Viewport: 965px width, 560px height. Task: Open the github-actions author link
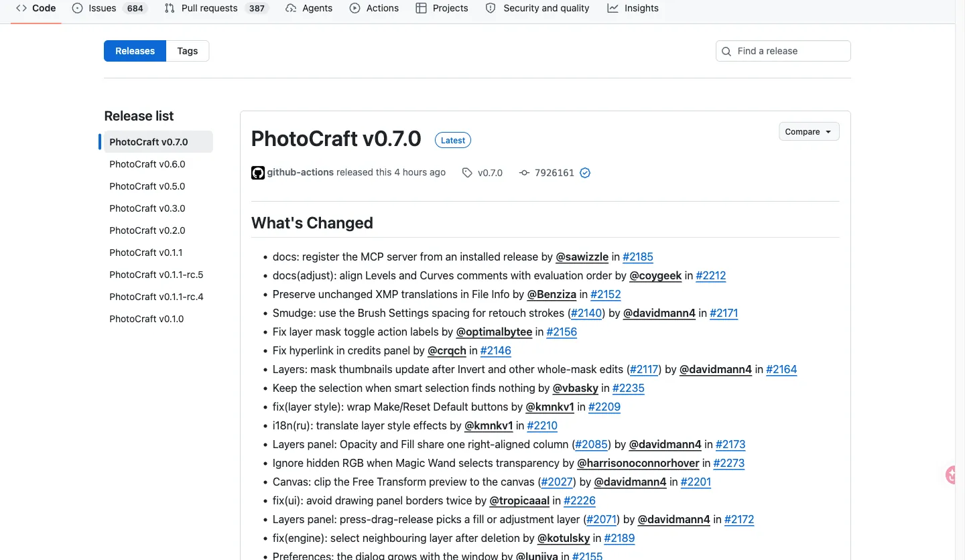[x=300, y=172]
